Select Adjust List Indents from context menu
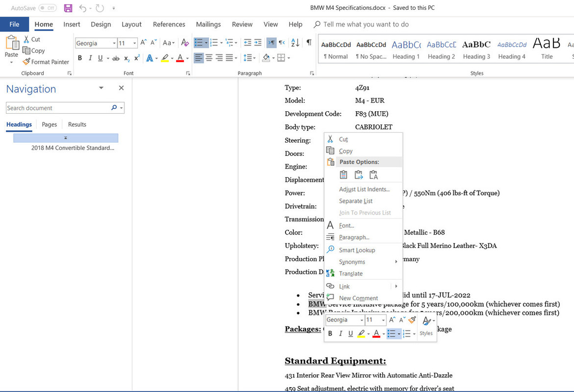The height and width of the screenshot is (392, 574). tap(364, 190)
